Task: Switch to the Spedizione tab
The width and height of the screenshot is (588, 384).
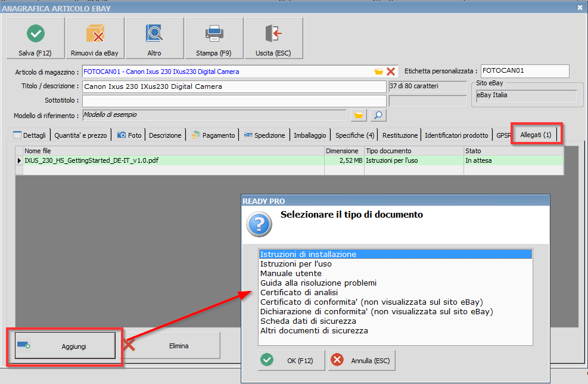Action: [x=265, y=135]
